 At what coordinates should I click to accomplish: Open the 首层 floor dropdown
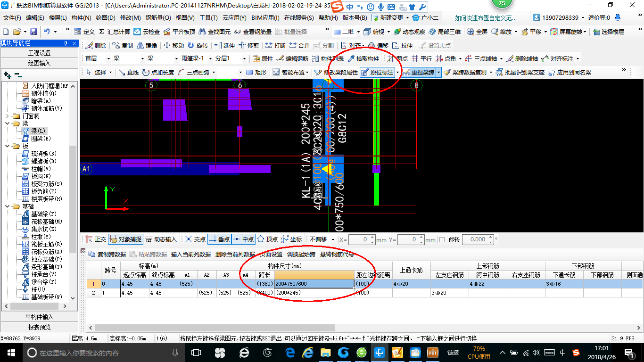(108, 58)
